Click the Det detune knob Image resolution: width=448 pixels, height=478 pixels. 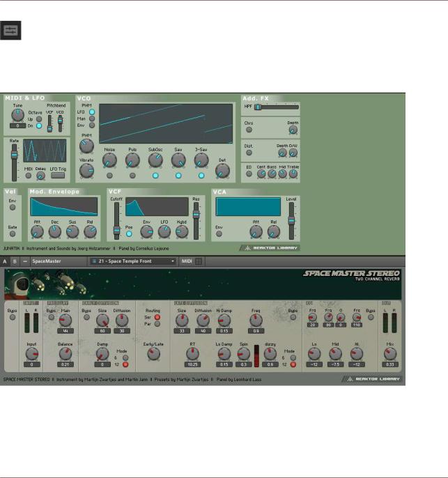(x=222, y=171)
